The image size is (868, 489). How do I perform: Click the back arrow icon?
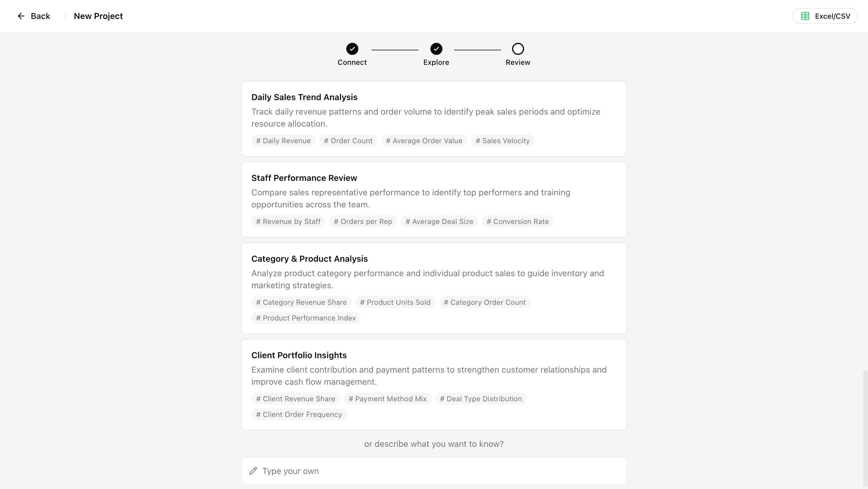point(21,16)
